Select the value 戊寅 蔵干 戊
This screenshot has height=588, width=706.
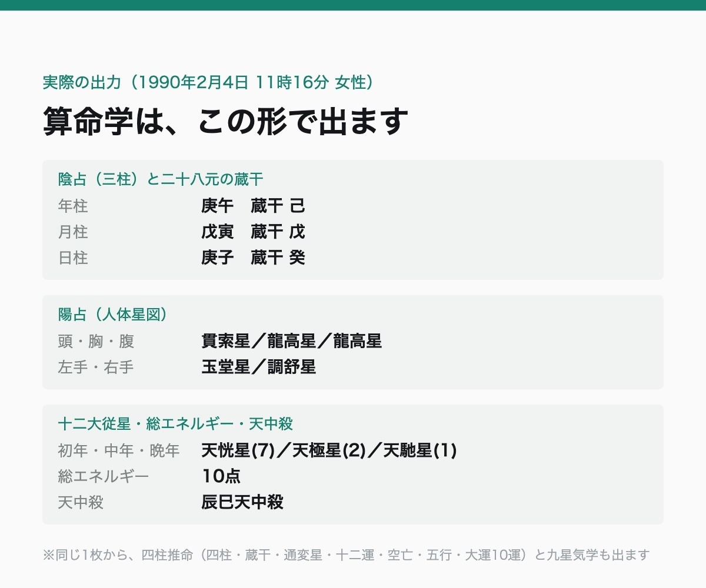click(253, 232)
